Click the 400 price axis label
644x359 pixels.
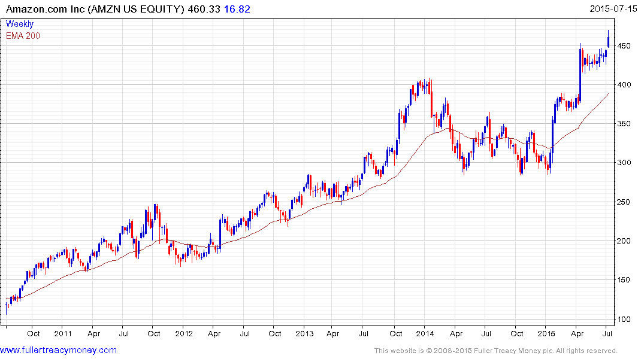[x=624, y=85]
